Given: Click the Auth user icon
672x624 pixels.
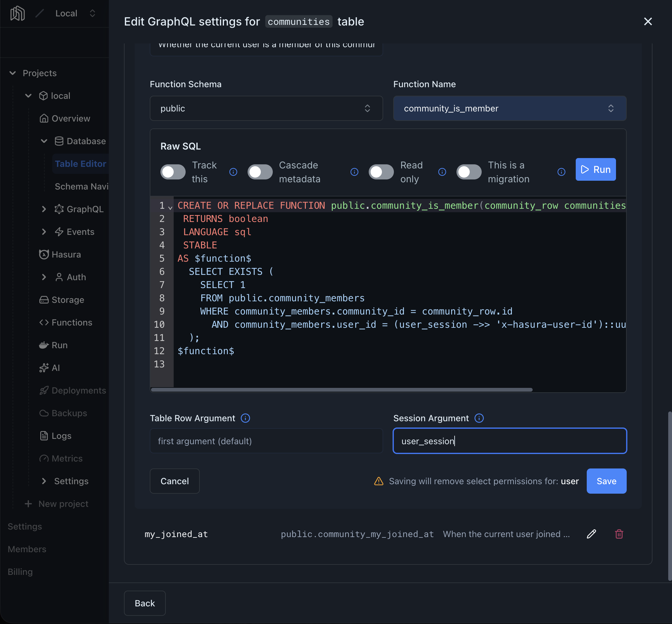Looking at the screenshot, I should [59, 277].
